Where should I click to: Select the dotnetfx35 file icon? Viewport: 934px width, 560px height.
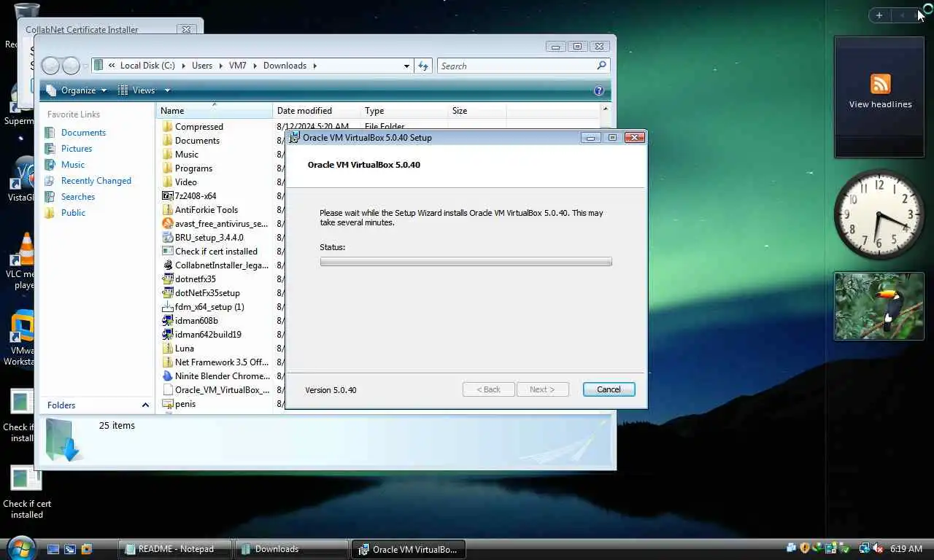click(x=167, y=279)
